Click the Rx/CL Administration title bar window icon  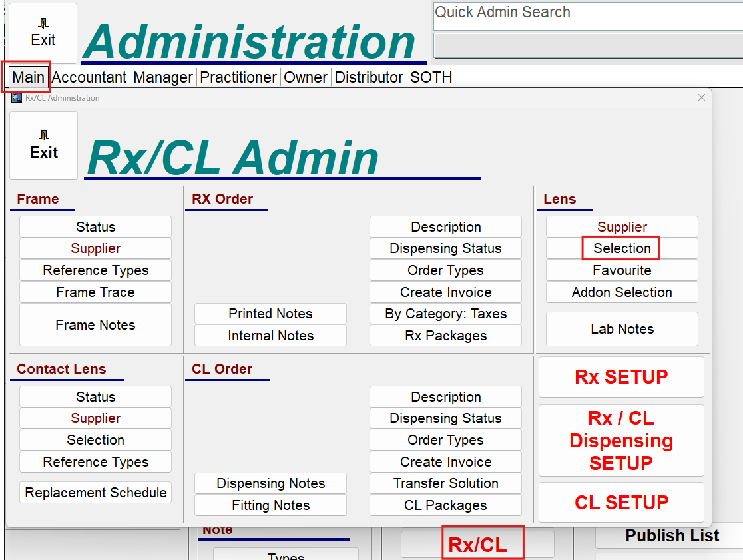pyautogui.click(x=17, y=98)
